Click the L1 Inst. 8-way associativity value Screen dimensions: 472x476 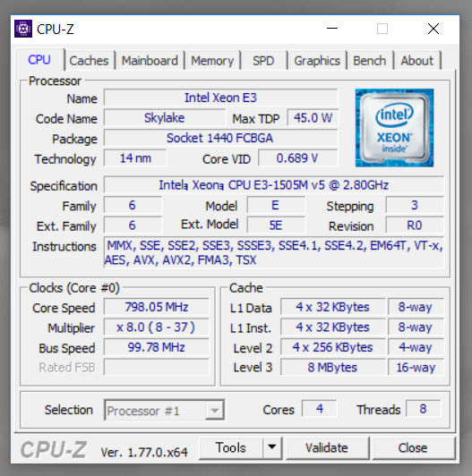coord(416,327)
